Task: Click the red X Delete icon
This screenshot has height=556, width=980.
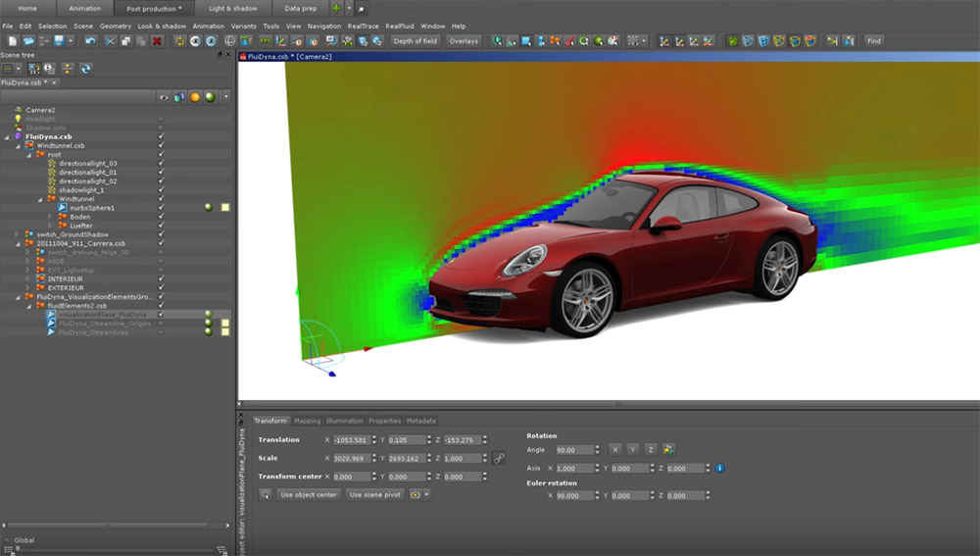Action: coord(157,41)
